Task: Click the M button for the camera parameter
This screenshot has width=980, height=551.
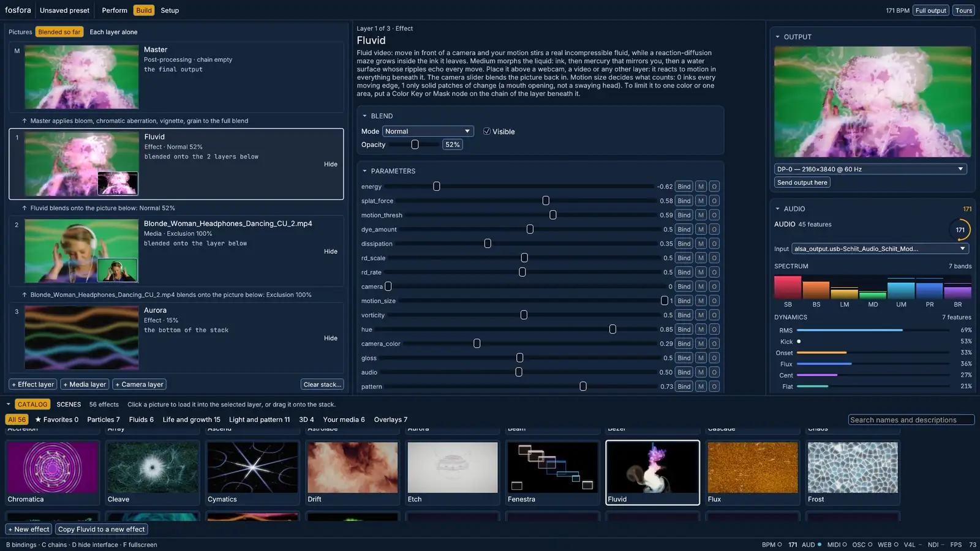Action: [x=701, y=287]
